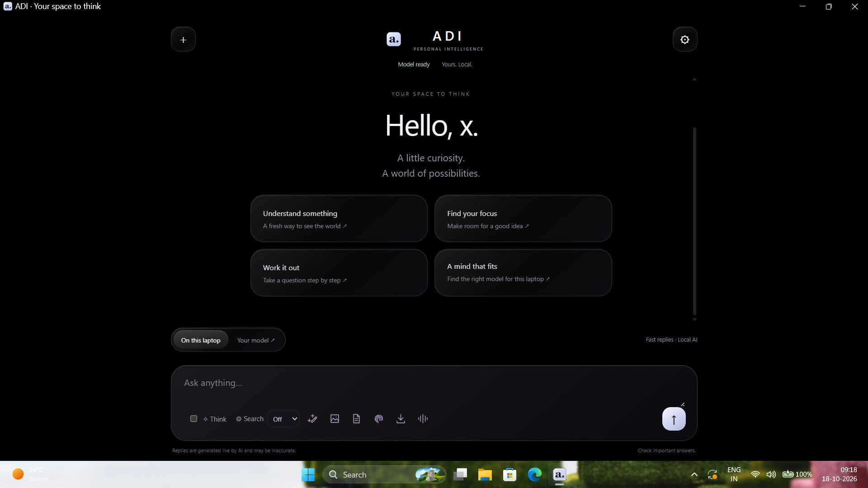Click the 'Think' label text

pyautogui.click(x=218, y=419)
